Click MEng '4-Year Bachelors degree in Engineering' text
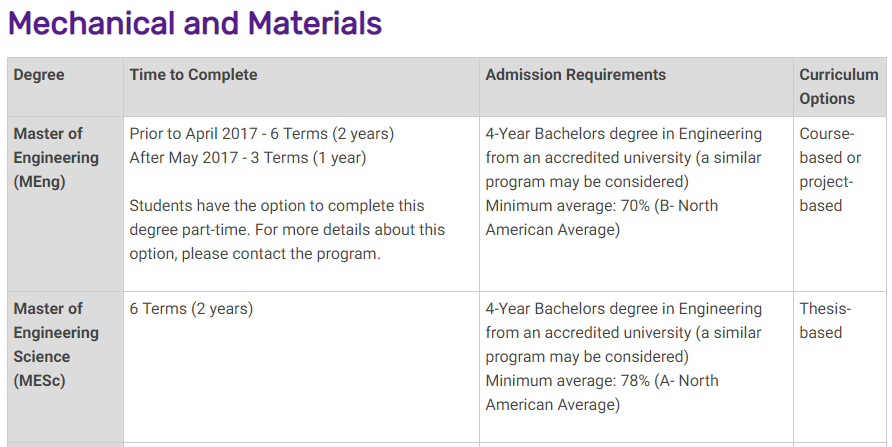892x447 pixels. coord(623,134)
